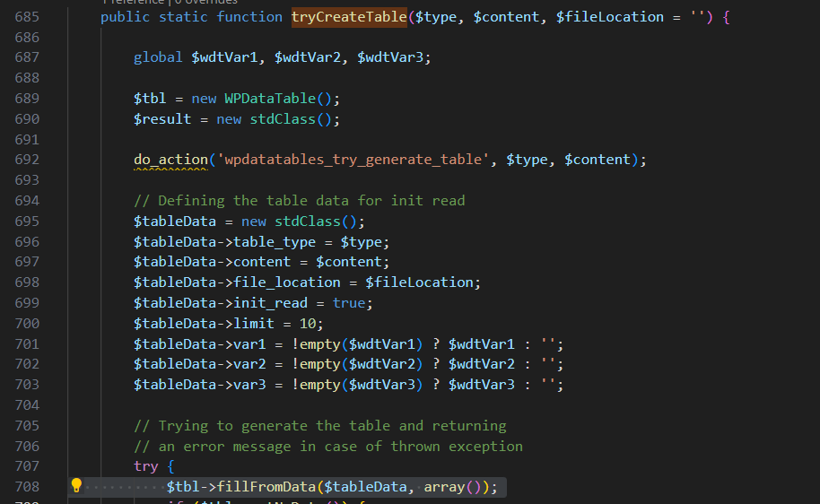Click the $content parameter in the function signature
This screenshot has width=820, height=504.
506,17
